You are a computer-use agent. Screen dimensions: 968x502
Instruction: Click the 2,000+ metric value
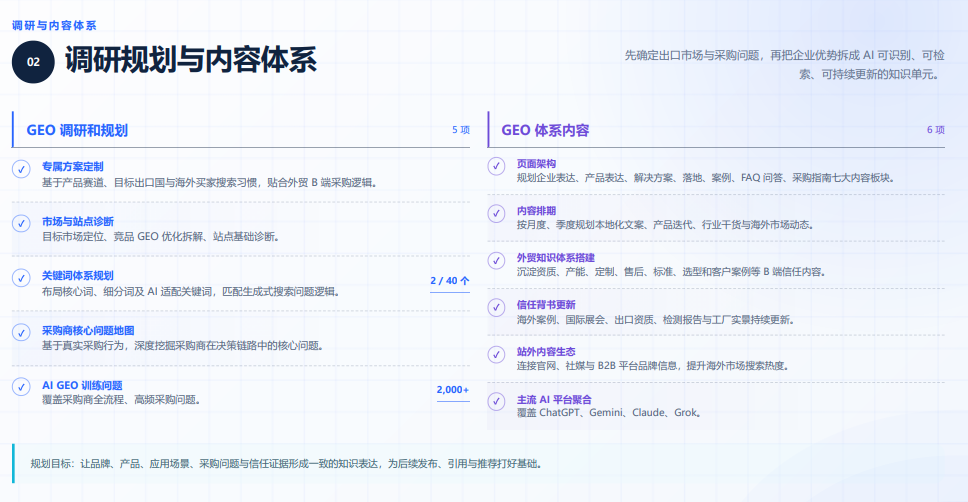pyautogui.click(x=453, y=390)
